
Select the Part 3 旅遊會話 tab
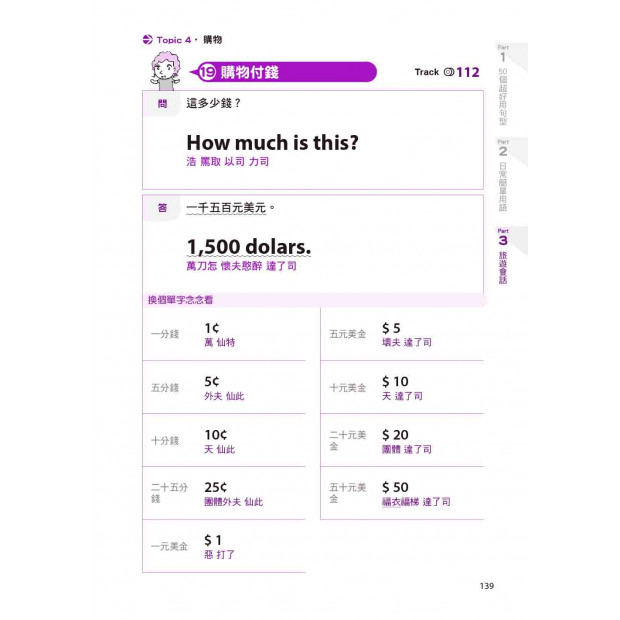pos(507,255)
